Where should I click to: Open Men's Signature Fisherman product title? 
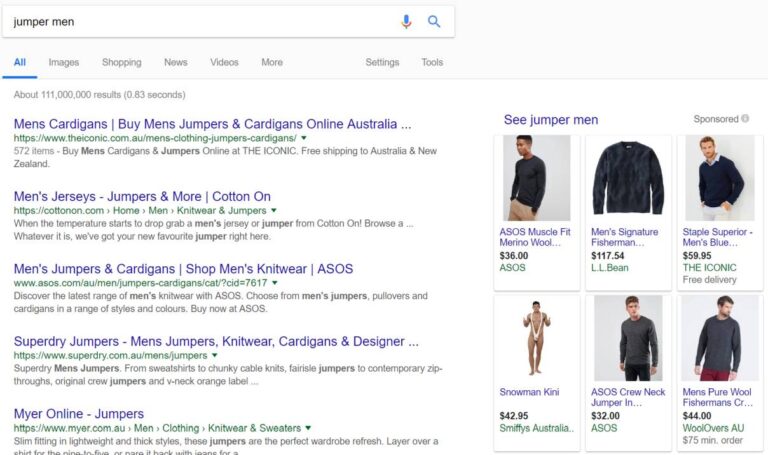624,237
